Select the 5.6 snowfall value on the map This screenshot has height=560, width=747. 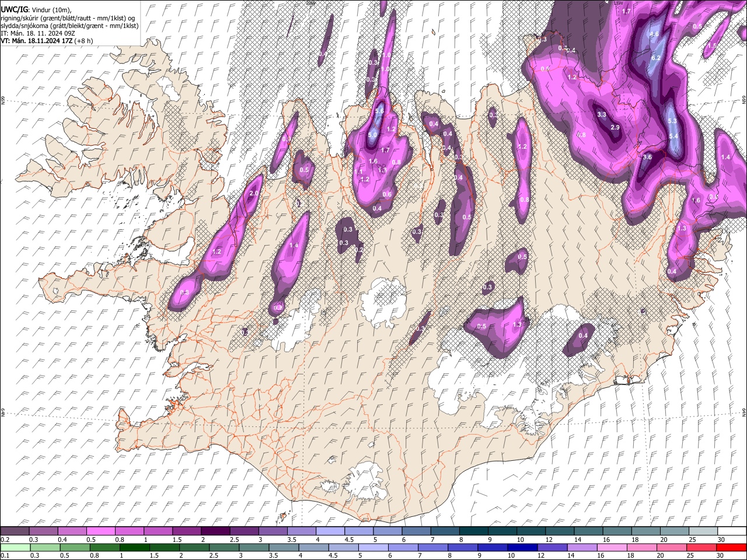coord(379,111)
